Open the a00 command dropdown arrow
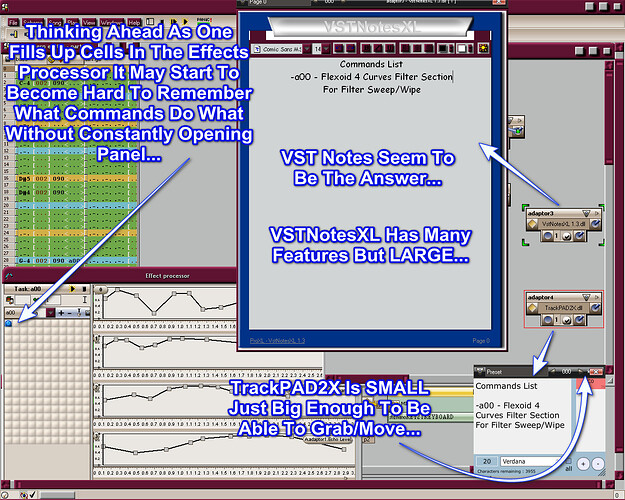The width and height of the screenshot is (625, 500). coord(51,313)
